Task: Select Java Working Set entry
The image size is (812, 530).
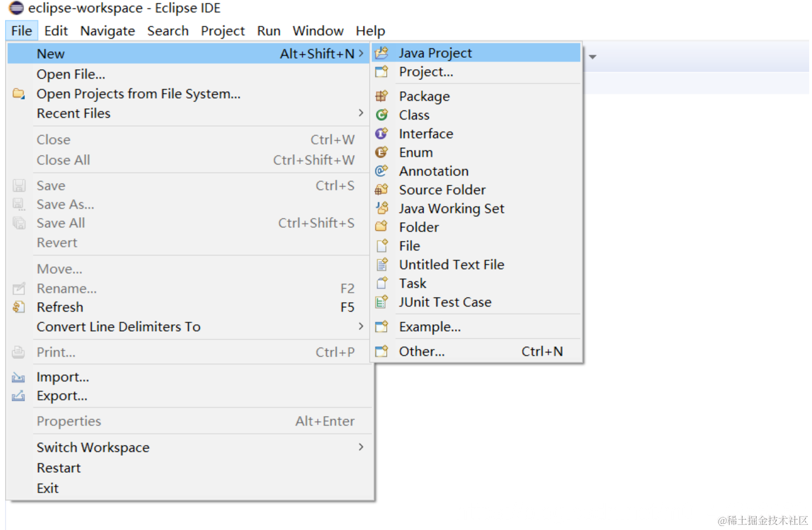Action: pyautogui.click(x=476, y=208)
